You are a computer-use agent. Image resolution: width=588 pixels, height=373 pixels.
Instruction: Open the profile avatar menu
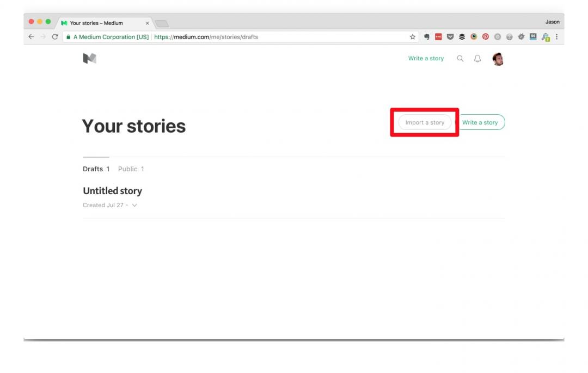[x=497, y=58]
